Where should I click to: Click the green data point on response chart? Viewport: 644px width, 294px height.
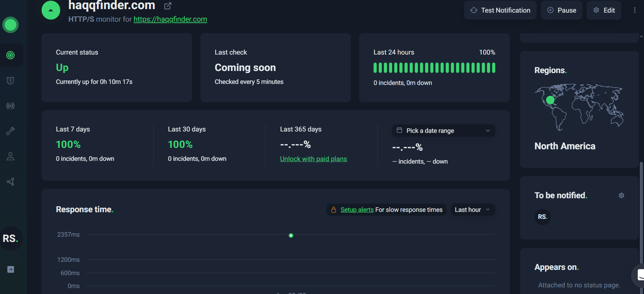point(291,236)
